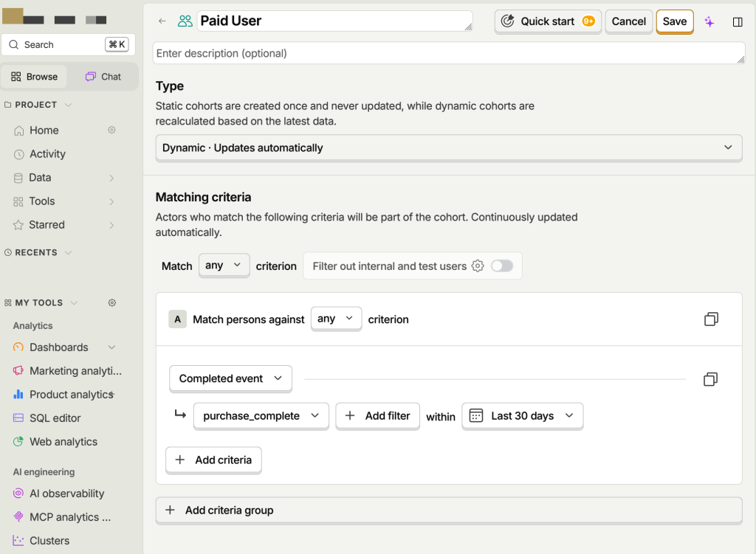Duplicate criteria group A
Screen dimensions: 756x554
click(711, 319)
